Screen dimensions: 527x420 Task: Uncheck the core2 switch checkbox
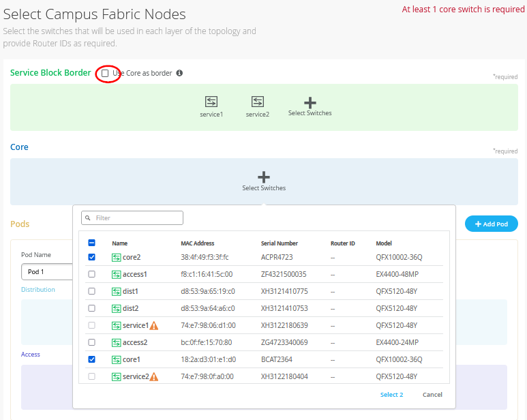(x=92, y=257)
